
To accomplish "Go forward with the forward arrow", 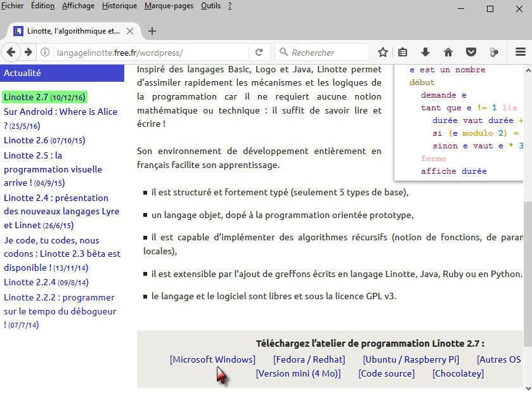I will click(29, 52).
